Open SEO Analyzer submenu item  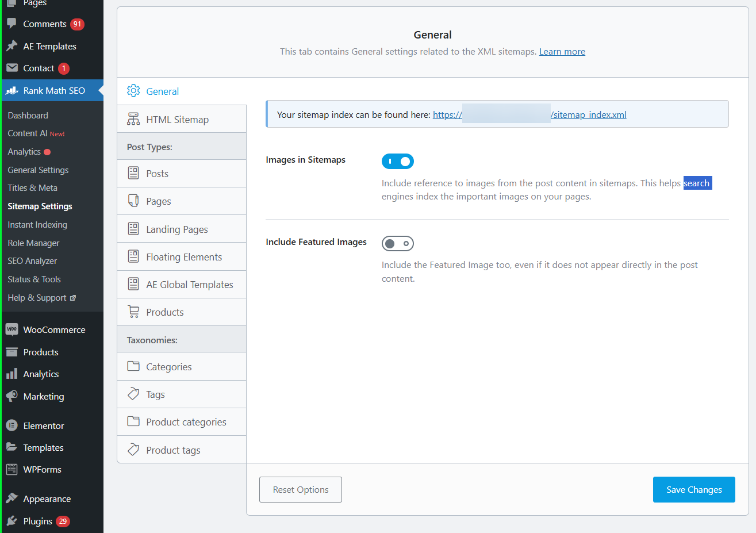32,261
